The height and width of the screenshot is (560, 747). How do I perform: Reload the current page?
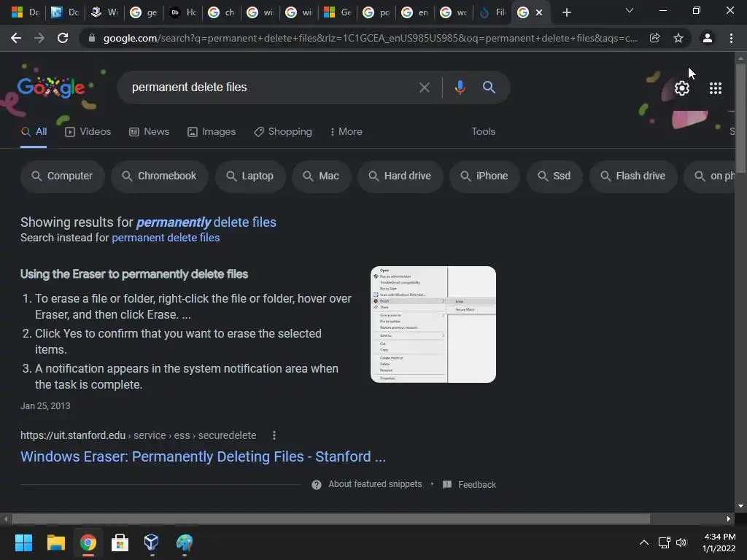[x=63, y=38]
